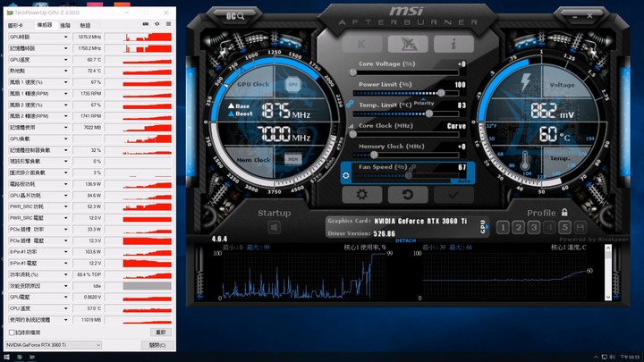Expand the 8-Pin #1 103.6 W row dropdown
The width and height of the screenshot is (644, 362).
[x=65, y=251]
